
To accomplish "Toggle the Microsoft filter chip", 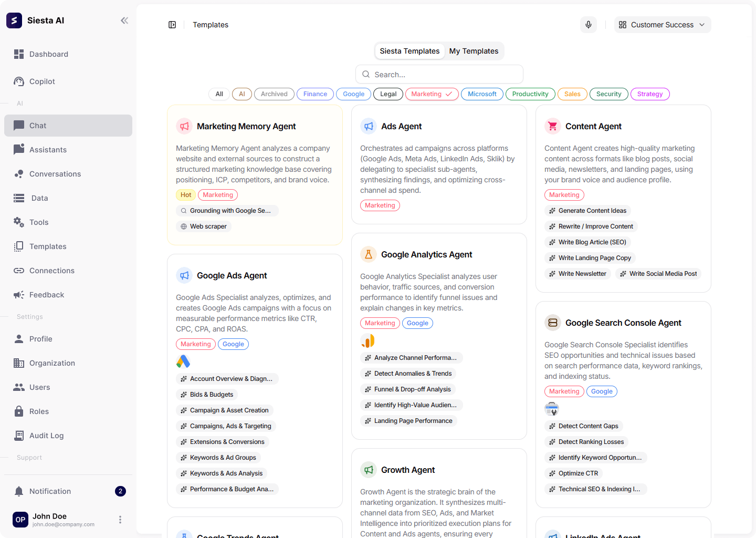I will pyautogui.click(x=482, y=94).
